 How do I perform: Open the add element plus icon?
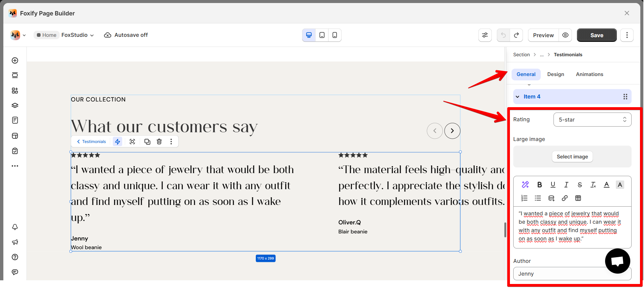pos(15,61)
